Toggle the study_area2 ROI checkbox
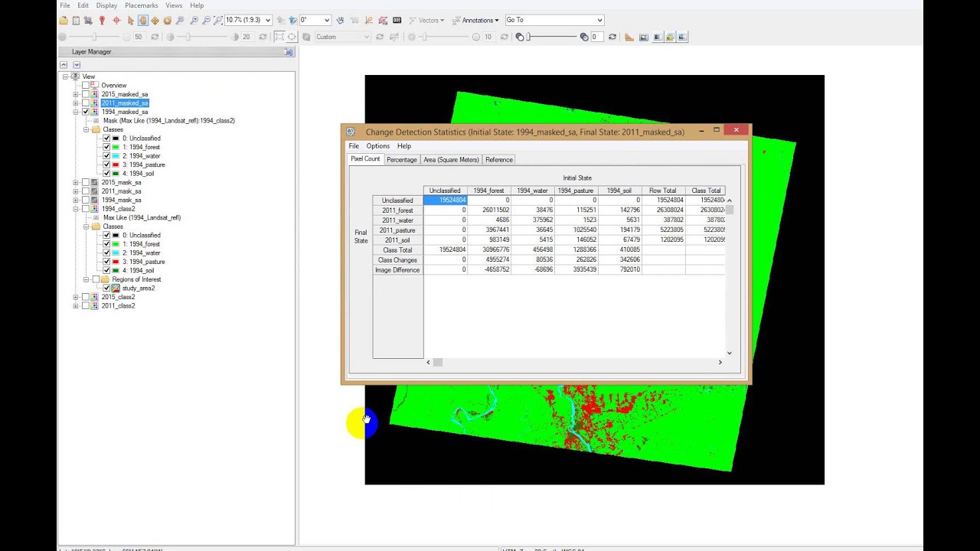Screen dimensions: 980x551 point(106,288)
